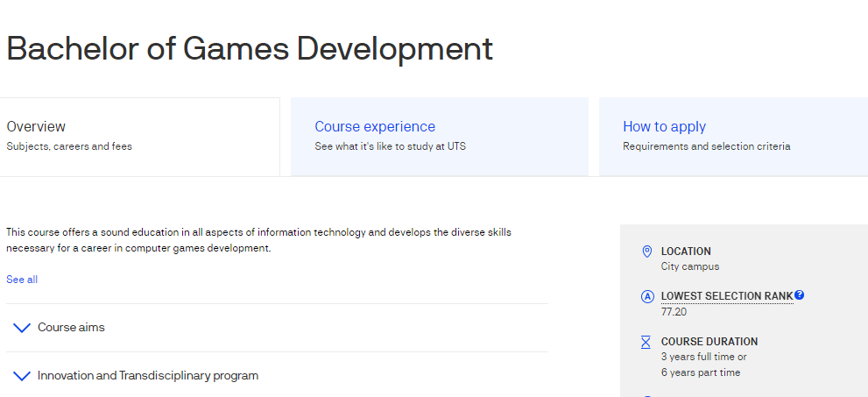Click the circled A selection rank icon
Image resolution: width=868 pixels, height=397 pixels.
[x=646, y=296]
